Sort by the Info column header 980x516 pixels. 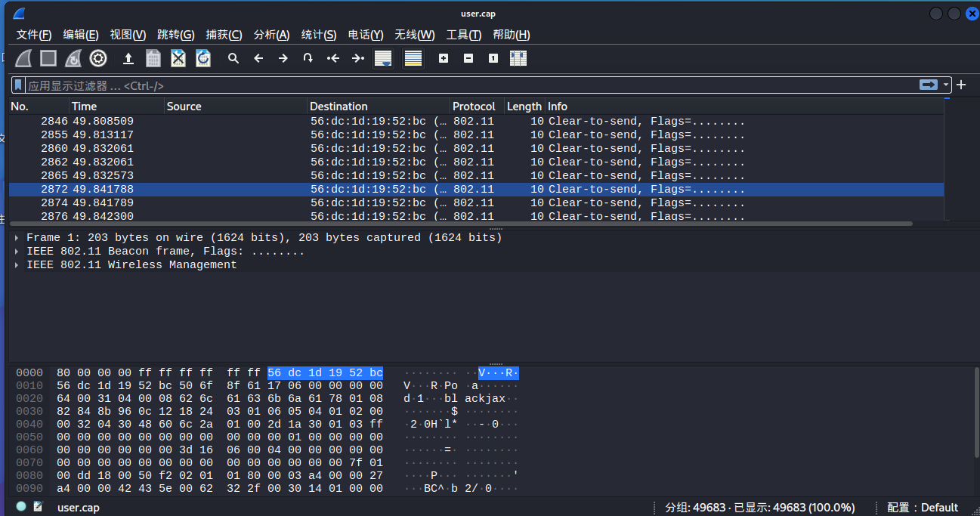pyautogui.click(x=744, y=107)
